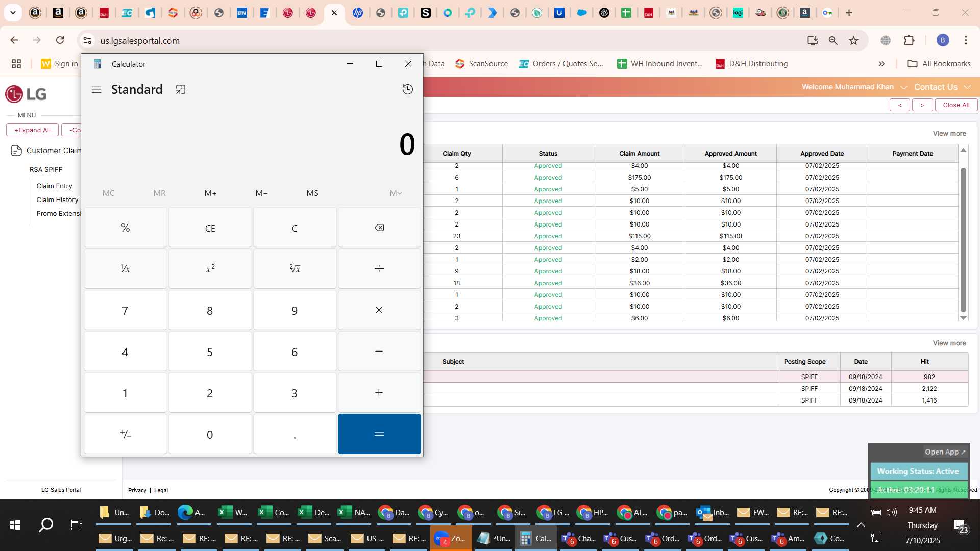Go back in Chrome browser

point(14,40)
